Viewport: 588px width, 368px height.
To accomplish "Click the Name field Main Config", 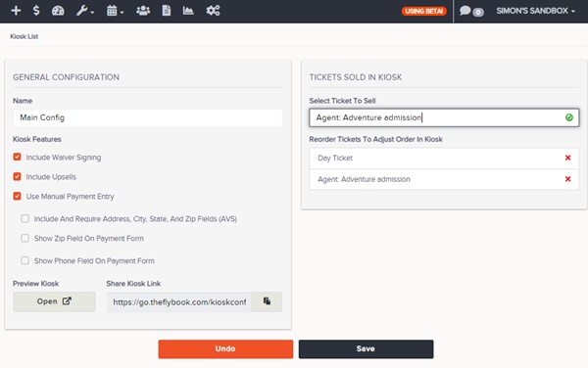I will click(x=147, y=117).
